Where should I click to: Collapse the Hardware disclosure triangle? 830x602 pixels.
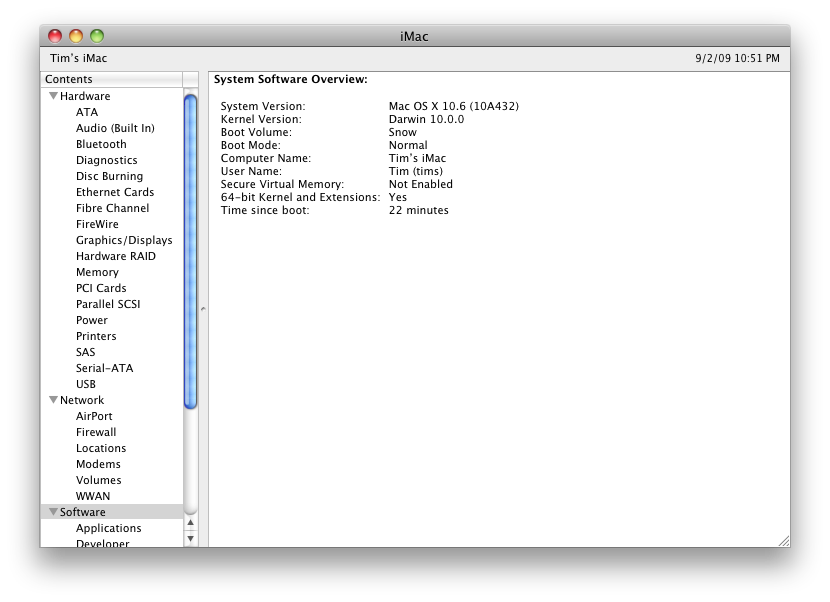53,96
